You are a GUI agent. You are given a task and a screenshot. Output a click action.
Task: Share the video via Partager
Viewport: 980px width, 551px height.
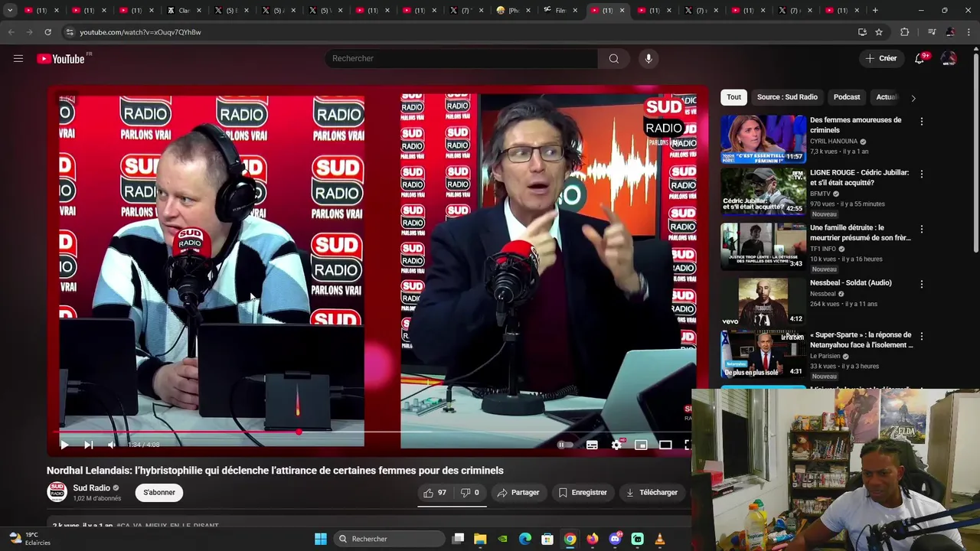518,493
